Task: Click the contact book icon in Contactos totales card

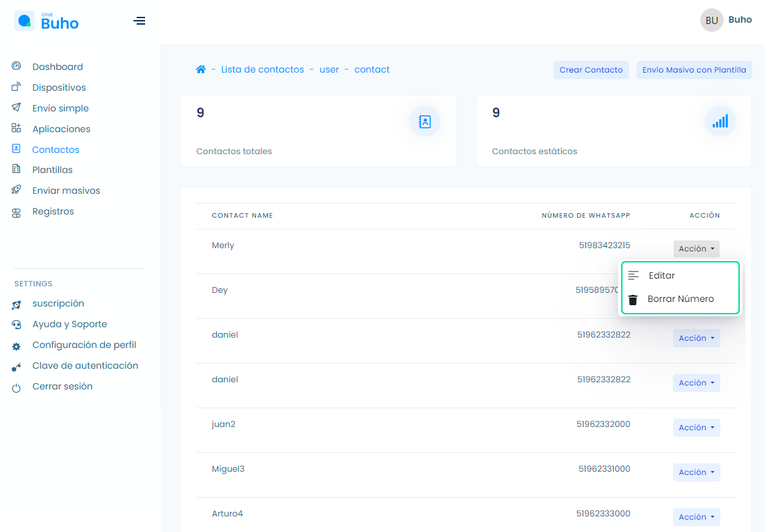Action: (425, 121)
